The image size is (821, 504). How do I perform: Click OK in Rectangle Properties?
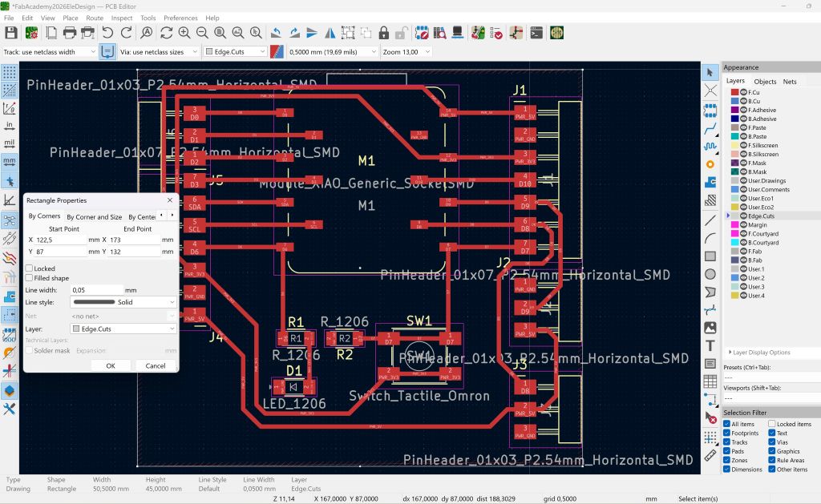(x=111, y=365)
